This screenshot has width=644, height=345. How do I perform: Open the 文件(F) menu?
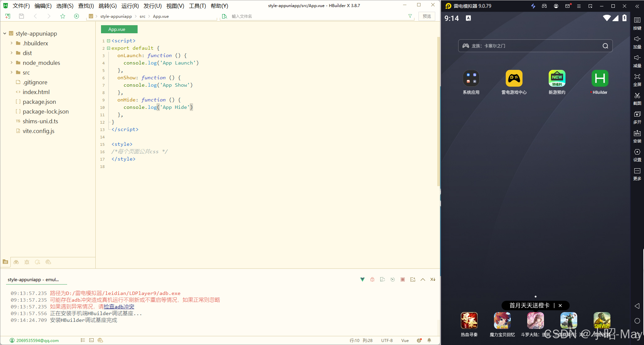pyautogui.click(x=21, y=6)
